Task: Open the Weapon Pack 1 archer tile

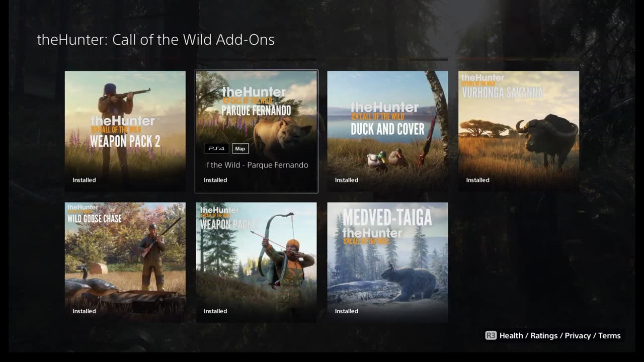Action: coord(257,262)
